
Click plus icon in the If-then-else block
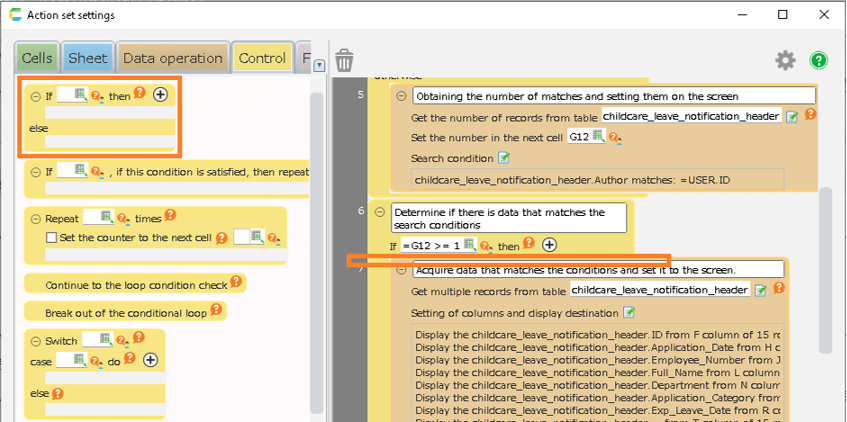pos(160,96)
